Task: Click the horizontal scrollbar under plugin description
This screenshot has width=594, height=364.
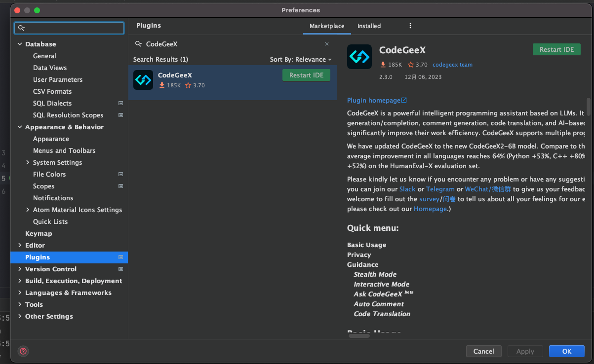Action: (x=359, y=335)
